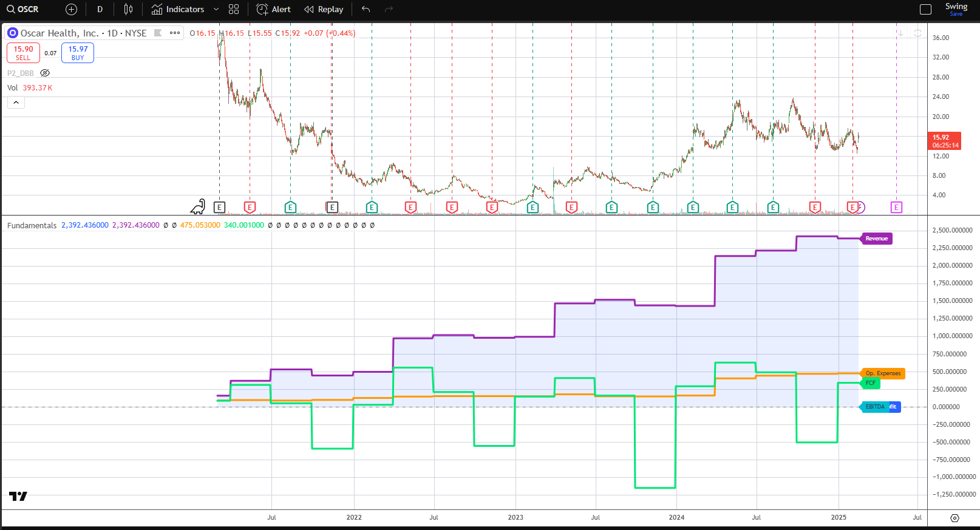Open the Swing layout menu
This screenshot has width=980, height=530.
tap(956, 6)
